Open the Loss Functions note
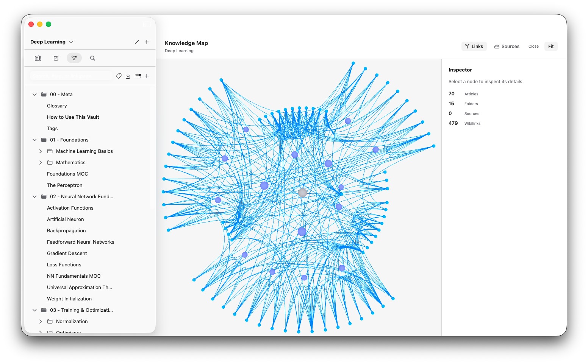This screenshot has width=588, height=364. [x=64, y=265]
